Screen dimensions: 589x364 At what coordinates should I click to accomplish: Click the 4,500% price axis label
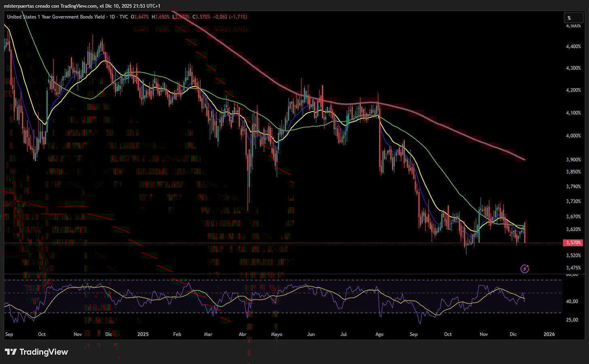point(573,26)
